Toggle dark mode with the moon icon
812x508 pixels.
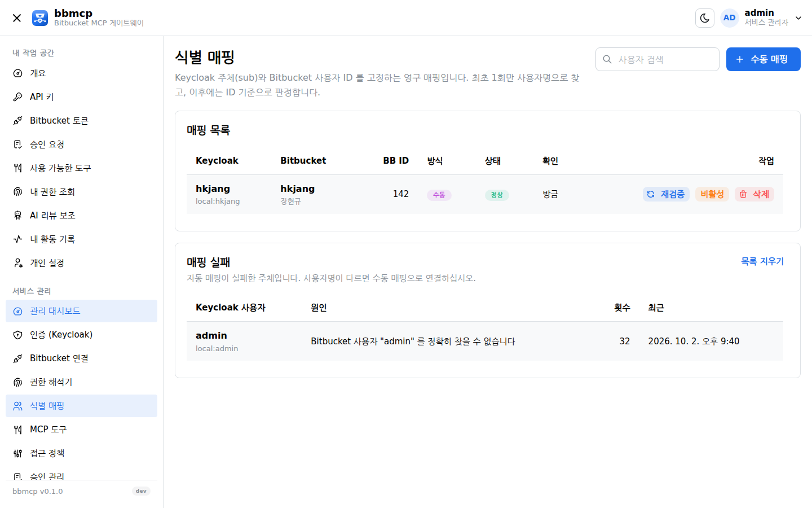click(x=705, y=18)
